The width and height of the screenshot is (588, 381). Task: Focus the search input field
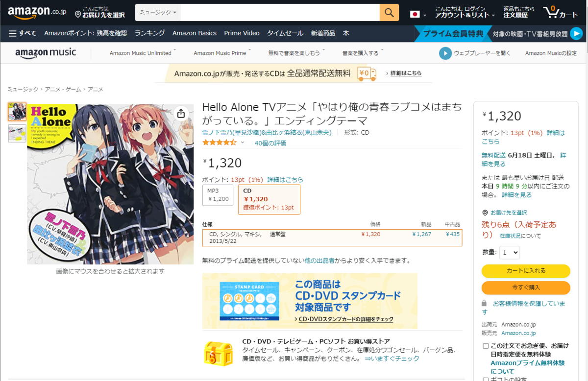point(280,13)
